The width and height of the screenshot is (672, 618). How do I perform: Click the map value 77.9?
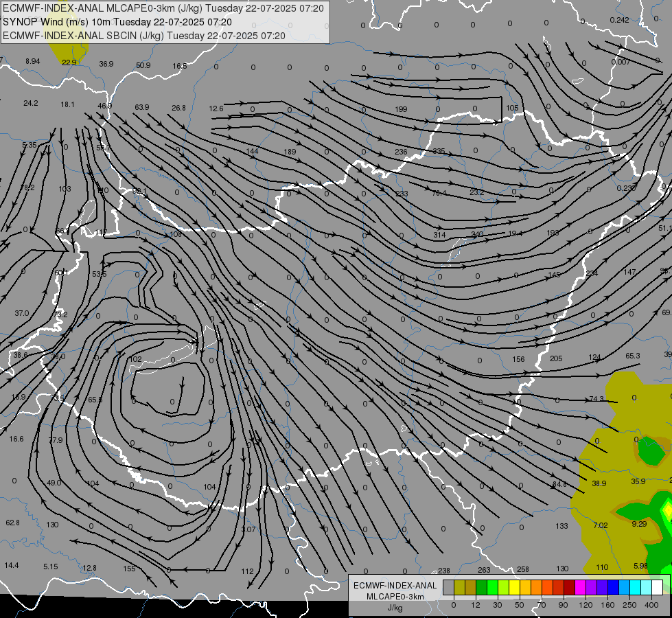56,440
